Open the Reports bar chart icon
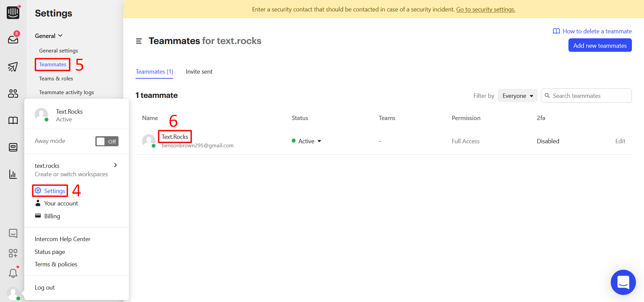This screenshot has width=644, height=302. click(x=13, y=174)
